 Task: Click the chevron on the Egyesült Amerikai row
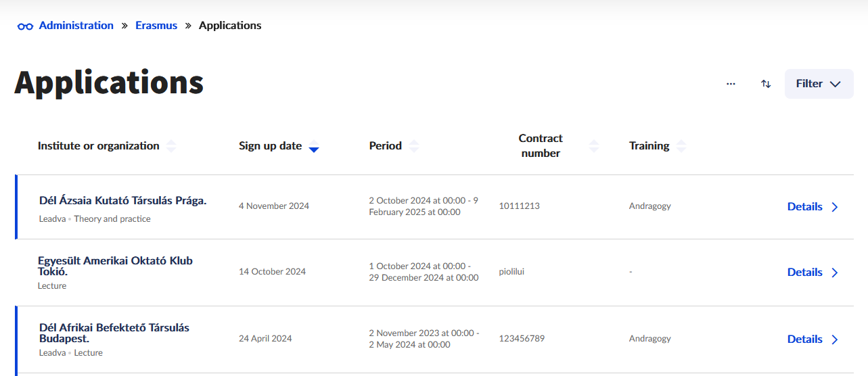click(835, 273)
